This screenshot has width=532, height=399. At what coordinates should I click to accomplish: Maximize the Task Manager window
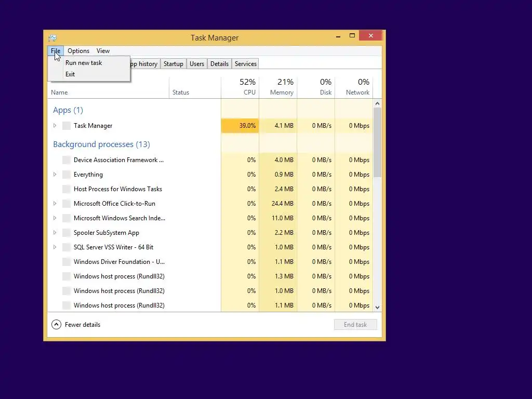click(x=352, y=36)
